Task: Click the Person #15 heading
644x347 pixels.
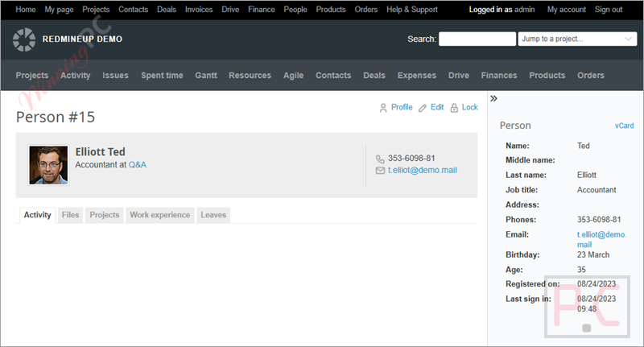Action: coord(56,117)
